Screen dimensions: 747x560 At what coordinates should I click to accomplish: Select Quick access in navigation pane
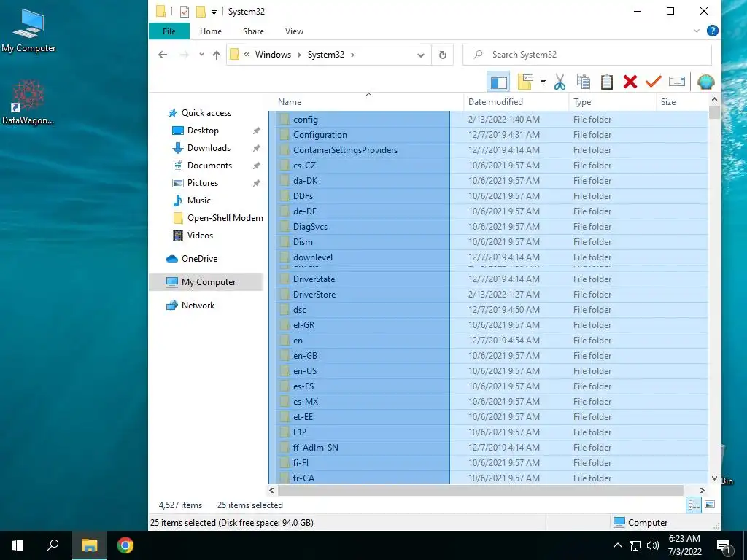(x=206, y=113)
